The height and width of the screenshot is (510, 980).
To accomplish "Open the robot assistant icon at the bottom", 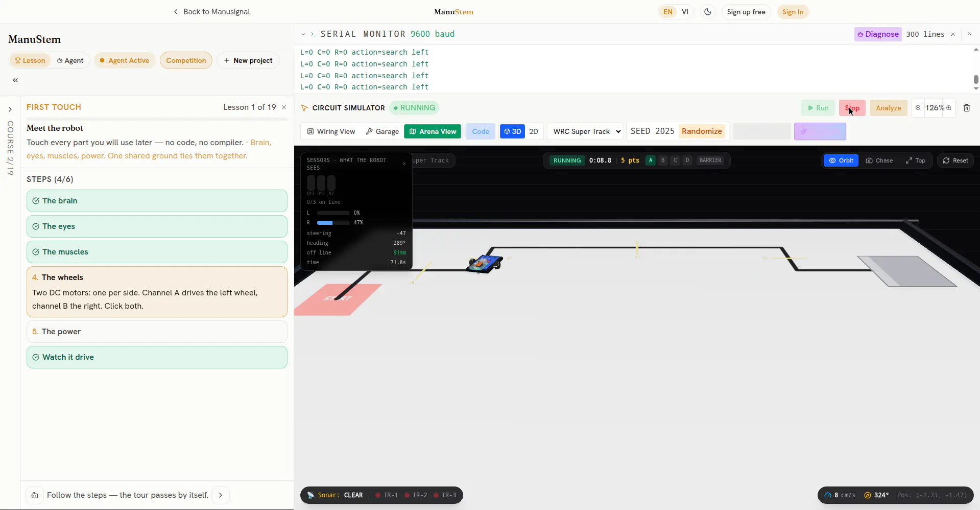I will coord(35,495).
